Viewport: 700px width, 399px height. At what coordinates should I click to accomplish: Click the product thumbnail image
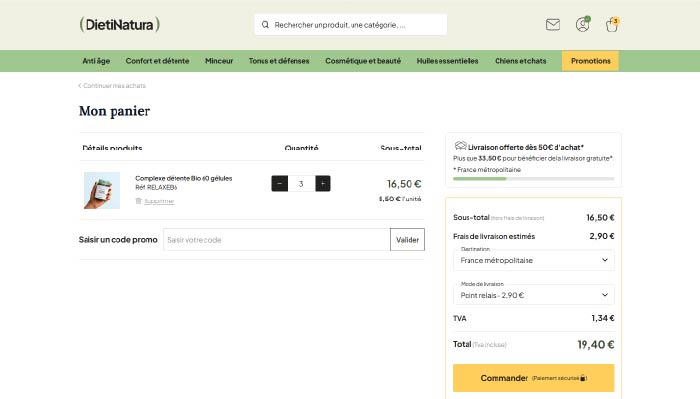(x=102, y=190)
